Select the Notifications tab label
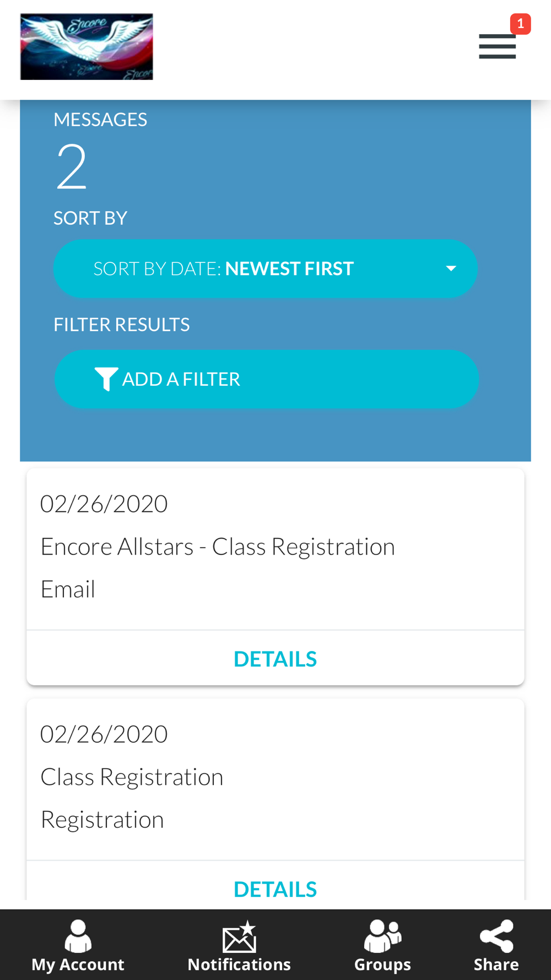 pyautogui.click(x=239, y=965)
